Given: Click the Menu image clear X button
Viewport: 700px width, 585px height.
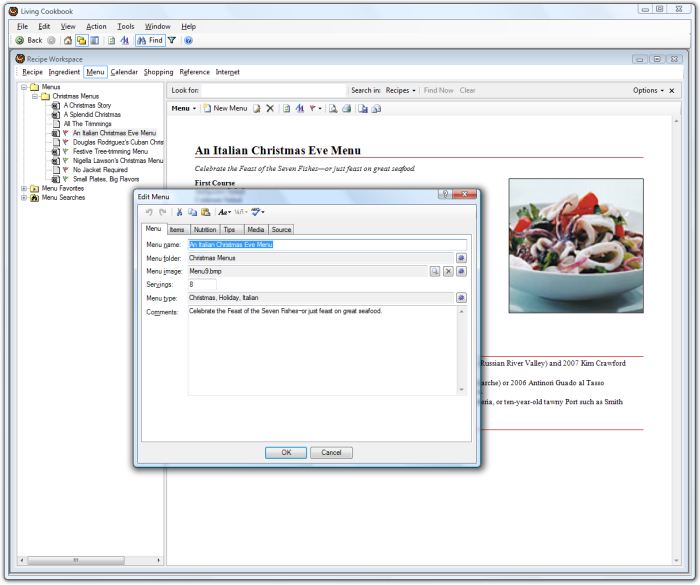Looking at the screenshot, I should point(448,272).
